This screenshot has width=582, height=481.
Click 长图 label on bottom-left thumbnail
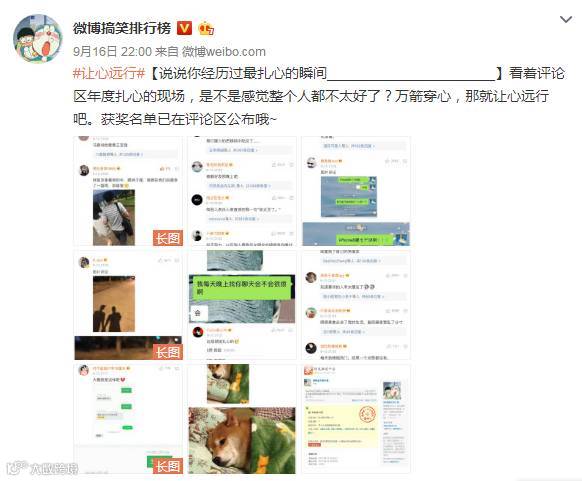[x=168, y=466]
